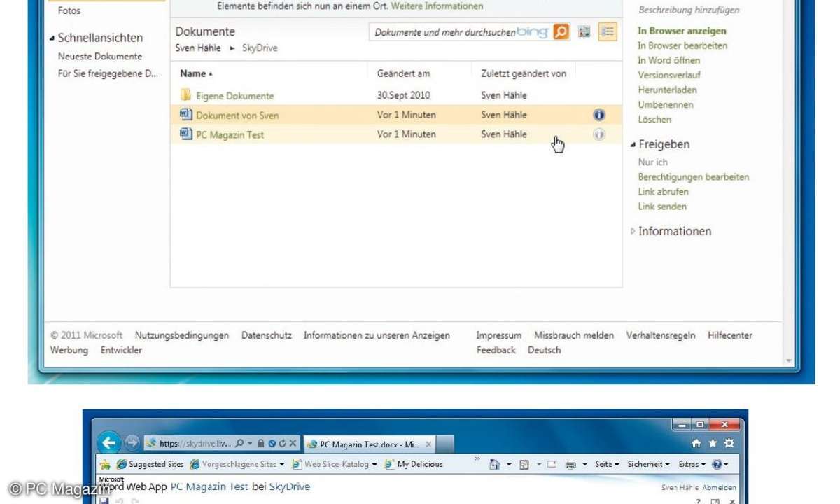The height and width of the screenshot is (504, 840).
Task: Click the command bar Home page icon
Action: pos(495,464)
